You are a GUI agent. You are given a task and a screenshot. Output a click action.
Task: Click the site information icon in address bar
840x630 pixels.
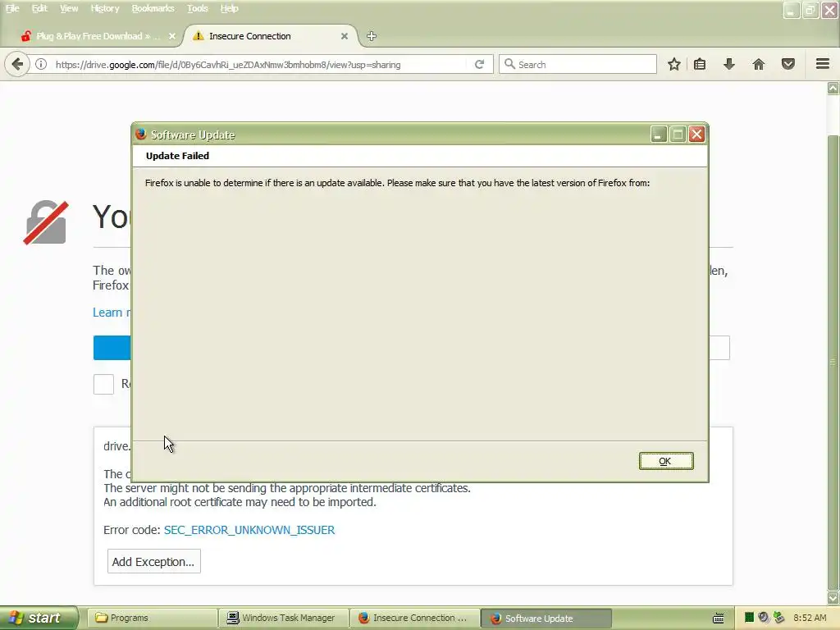coord(41,64)
